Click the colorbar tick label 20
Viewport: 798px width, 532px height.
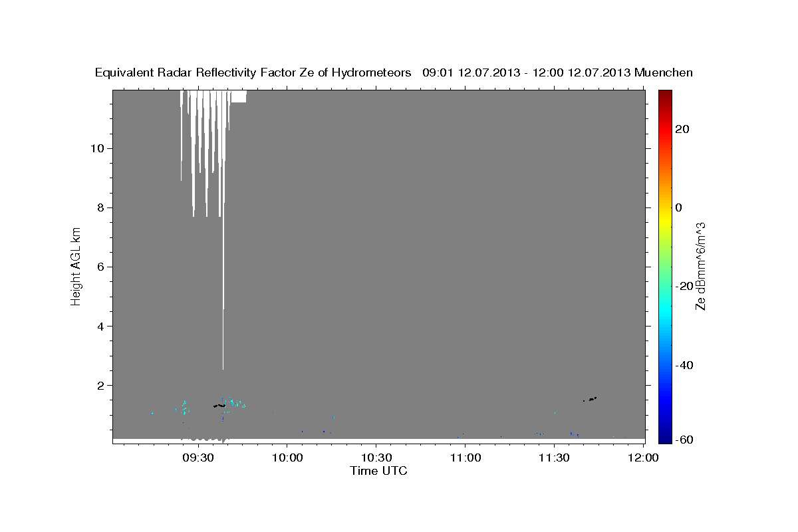click(x=682, y=129)
